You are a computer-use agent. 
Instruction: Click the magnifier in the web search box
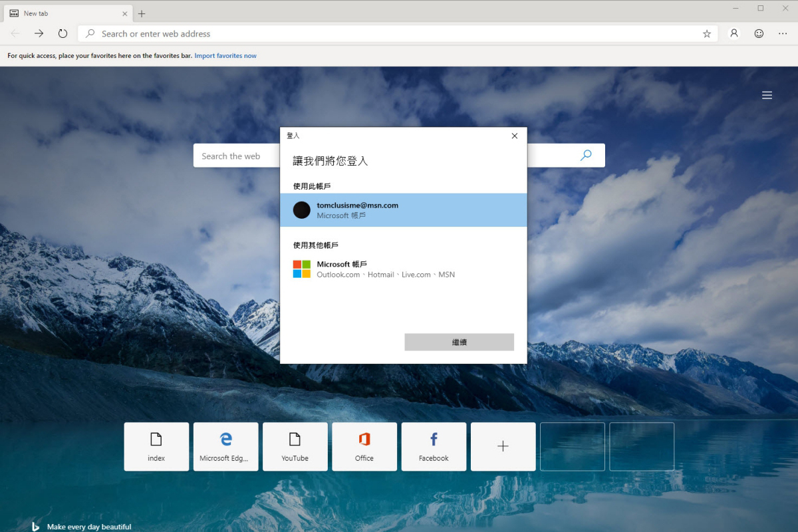click(585, 155)
